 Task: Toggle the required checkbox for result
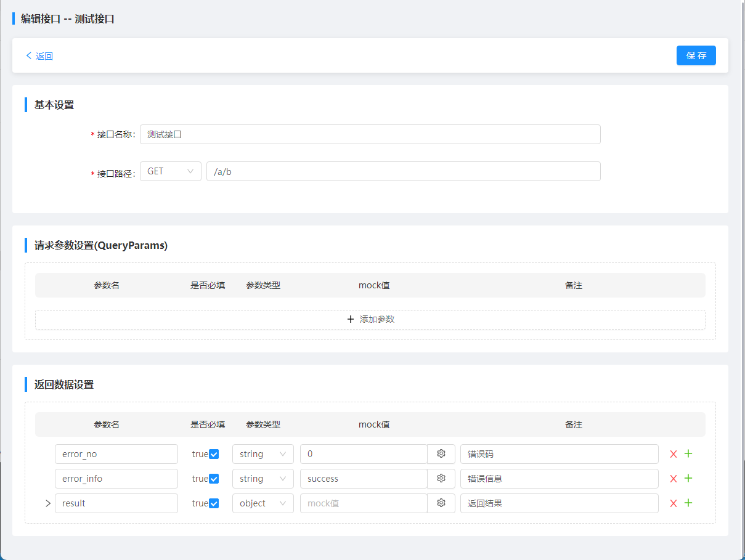[214, 503]
